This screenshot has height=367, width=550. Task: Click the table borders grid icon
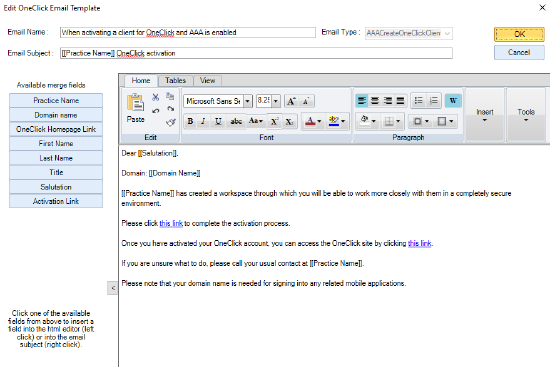pos(389,121)
